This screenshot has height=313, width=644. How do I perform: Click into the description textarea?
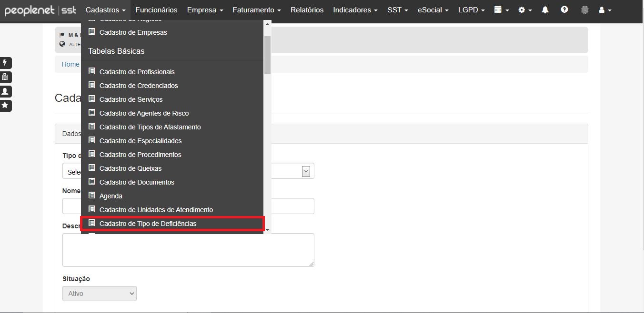coord(188,250)
